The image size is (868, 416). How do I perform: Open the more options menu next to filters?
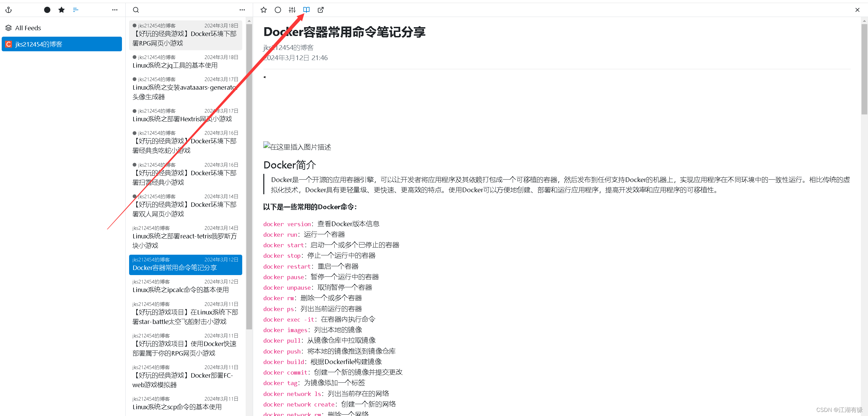point(114,10)
